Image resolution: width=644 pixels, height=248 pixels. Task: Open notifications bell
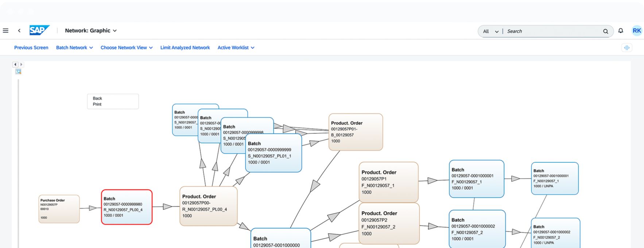[621, 31]
